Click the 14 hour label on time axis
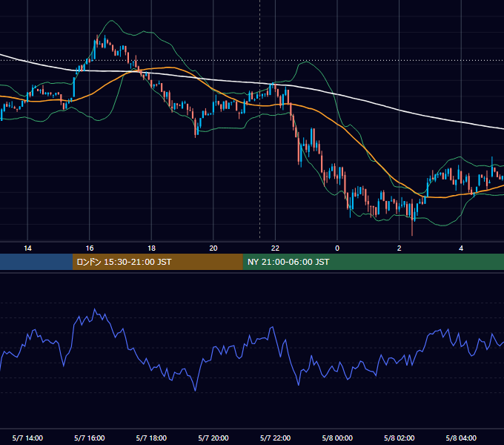This screenshot has height=445, width=504. click(x=27, y=248)
